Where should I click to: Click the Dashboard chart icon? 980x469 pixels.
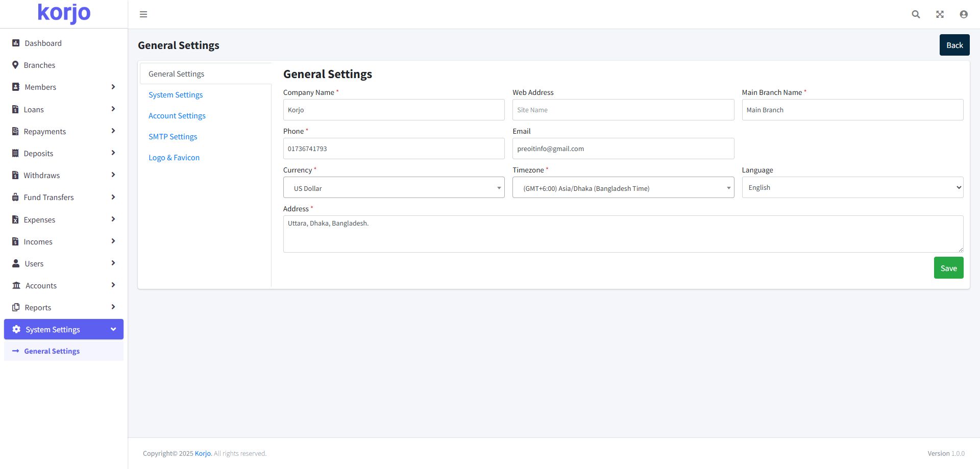[16, 43]
